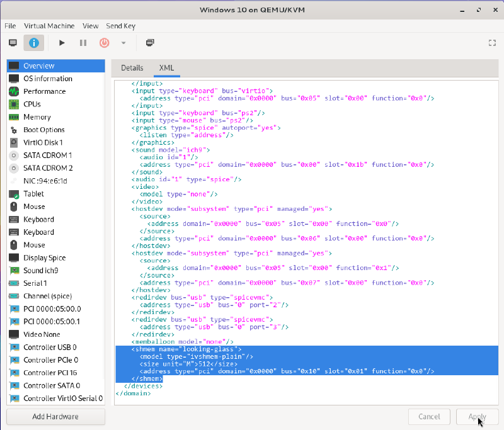
Task: Pause the virtual machine
Action: tap(83, 43)
